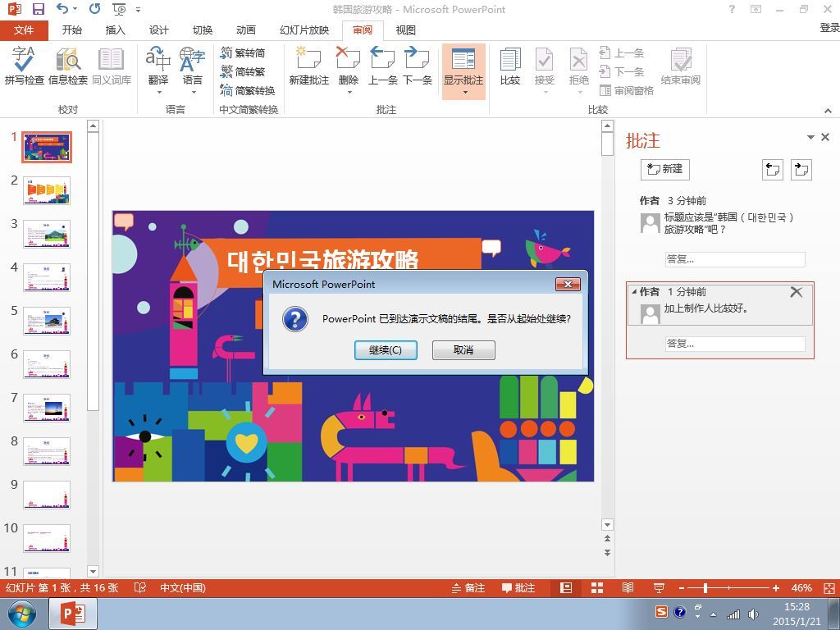Click previous comment icon in 批注 pane
This screenshot has width=840, height=630.
773,170
